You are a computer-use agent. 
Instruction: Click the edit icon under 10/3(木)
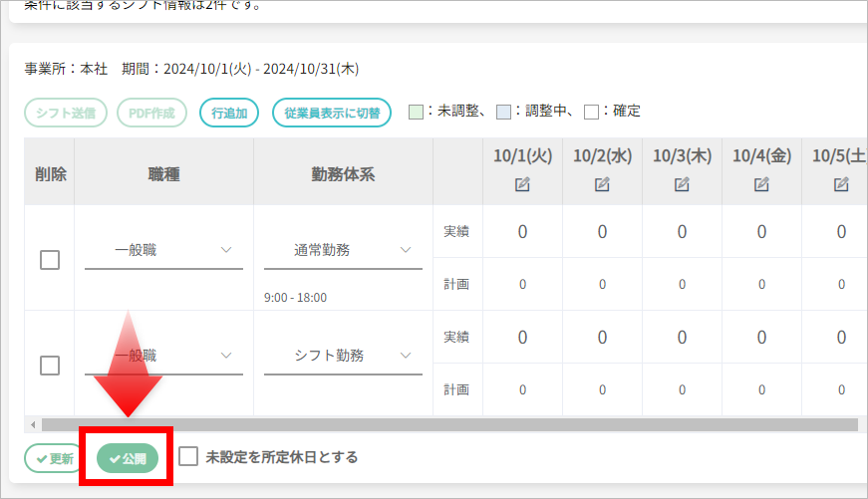(x=682, y=184)
